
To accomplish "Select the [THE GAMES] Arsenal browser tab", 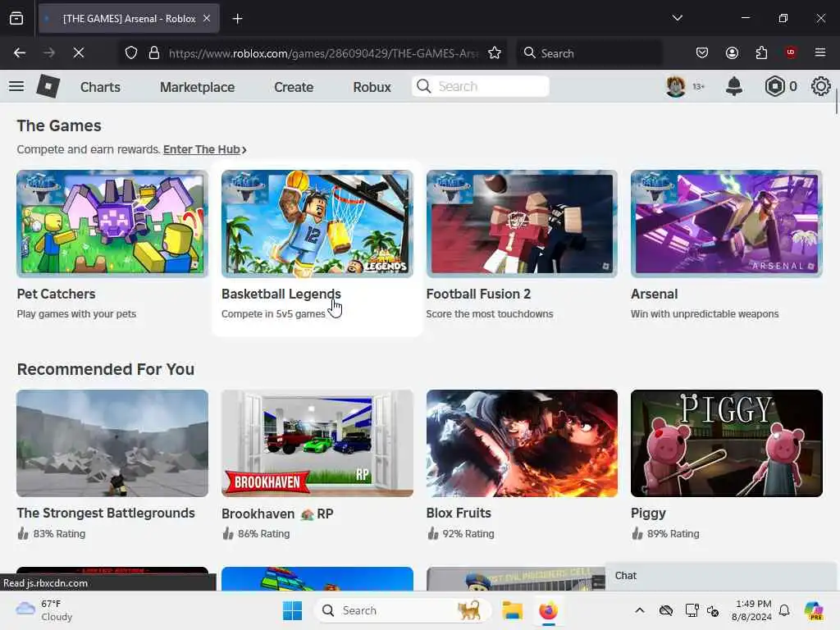I will point(129,18).
